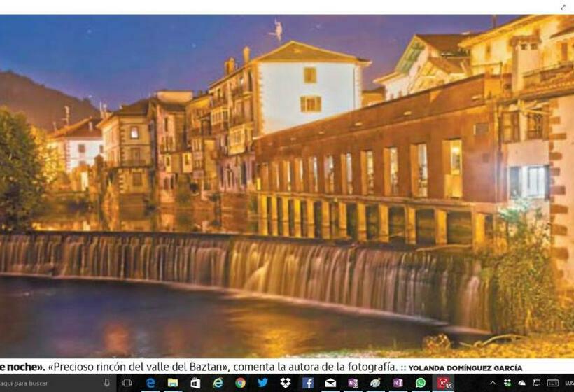
Task: Open Internet Explorer from the taskbar
Action: (218, 383)
